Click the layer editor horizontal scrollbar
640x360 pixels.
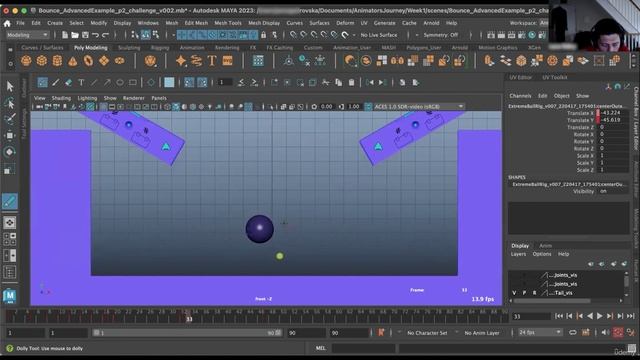click(x=552, y=301)
